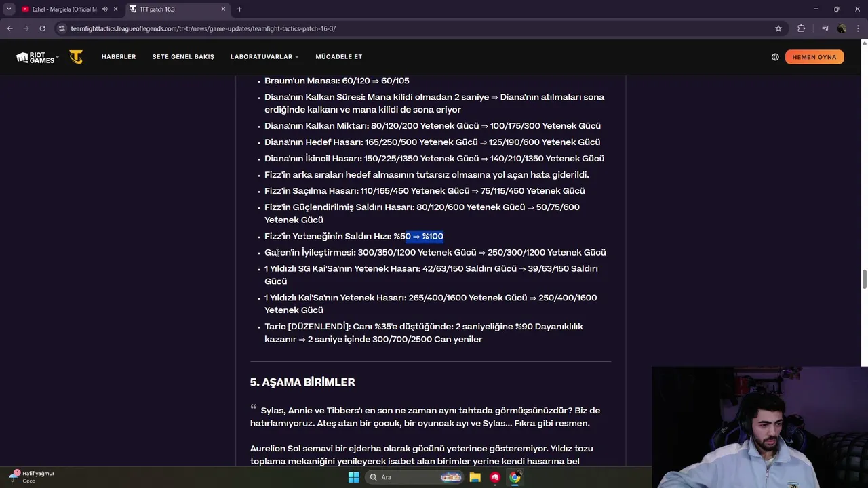
Task: Close the Ezhel - Margiela tab
Action: coord(115,9)
